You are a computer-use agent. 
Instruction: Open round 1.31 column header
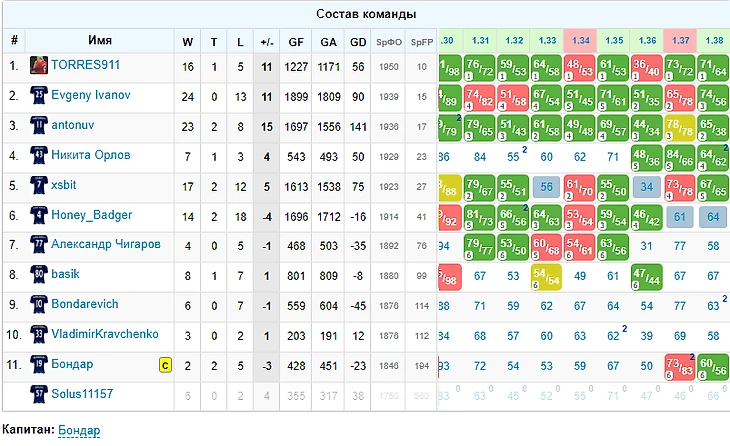pyautogui.click(x=480, y=40)
